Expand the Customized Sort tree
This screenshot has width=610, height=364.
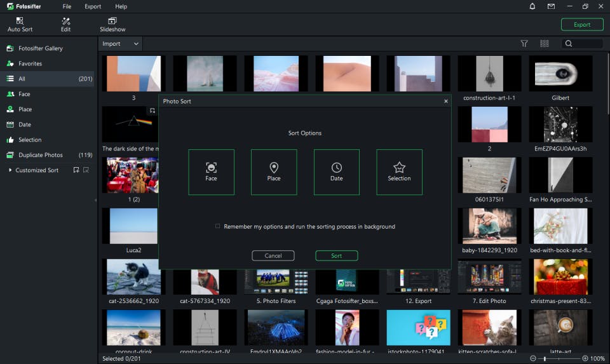point(10,170)
